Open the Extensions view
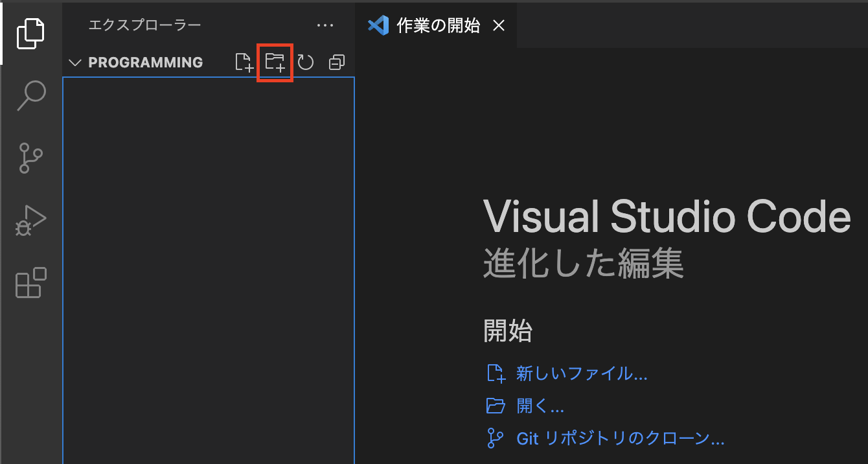This screenshot has height=464, width=868. click(x=29, y=282)
